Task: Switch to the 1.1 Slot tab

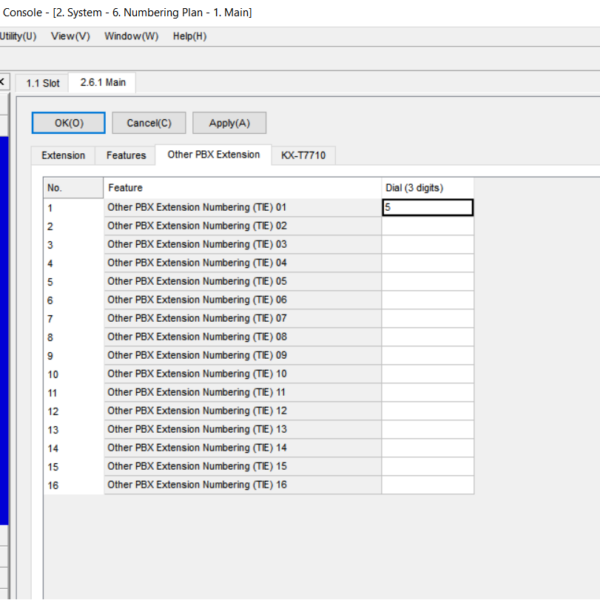Action: [43, 83]
